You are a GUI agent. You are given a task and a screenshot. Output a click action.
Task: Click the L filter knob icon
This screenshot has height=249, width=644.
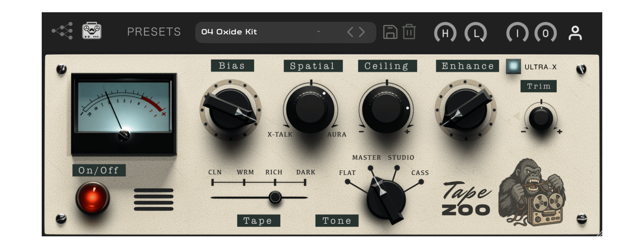coord(476,33)
